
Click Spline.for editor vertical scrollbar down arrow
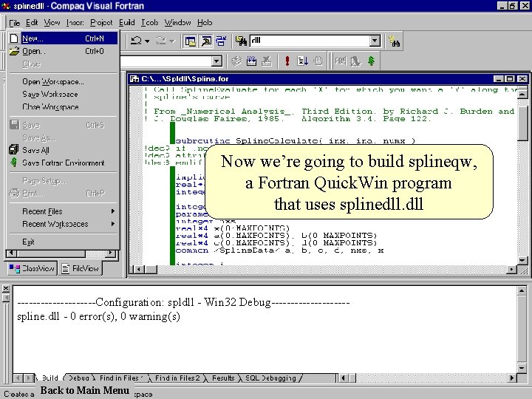coord(522,261)
